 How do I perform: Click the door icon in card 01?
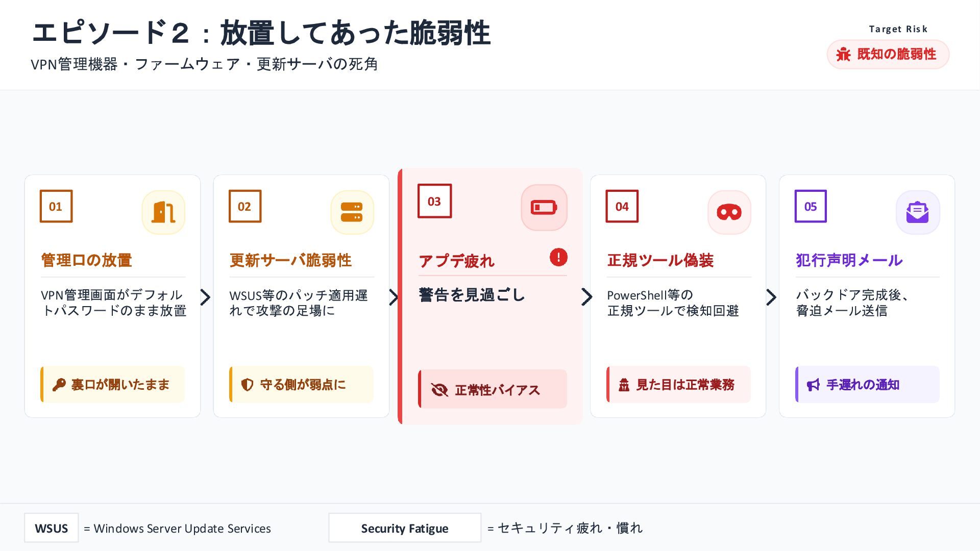[x=163, y=212]
